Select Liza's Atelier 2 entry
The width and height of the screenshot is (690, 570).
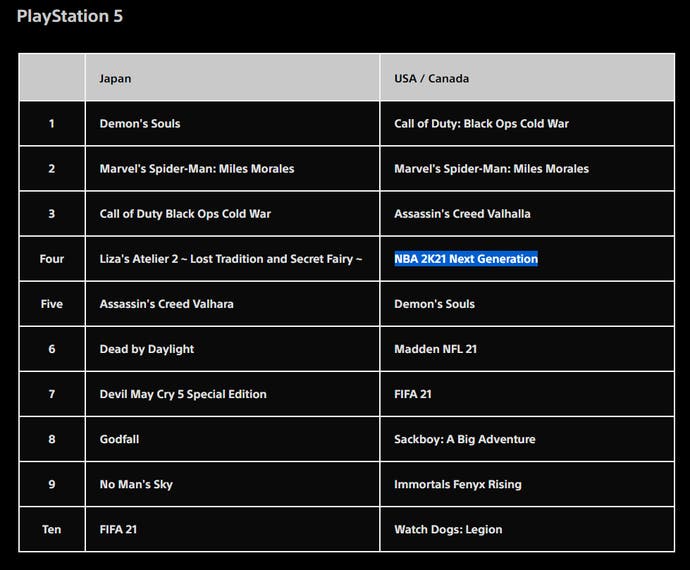click(x=231, y=259)
